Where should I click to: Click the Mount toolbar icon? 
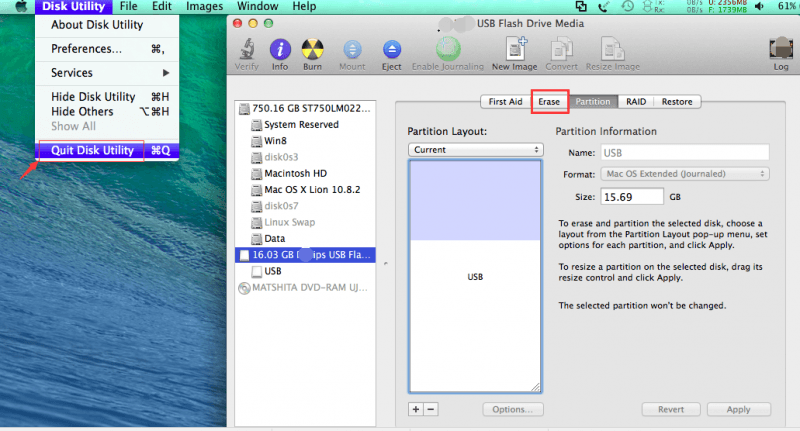353,49
